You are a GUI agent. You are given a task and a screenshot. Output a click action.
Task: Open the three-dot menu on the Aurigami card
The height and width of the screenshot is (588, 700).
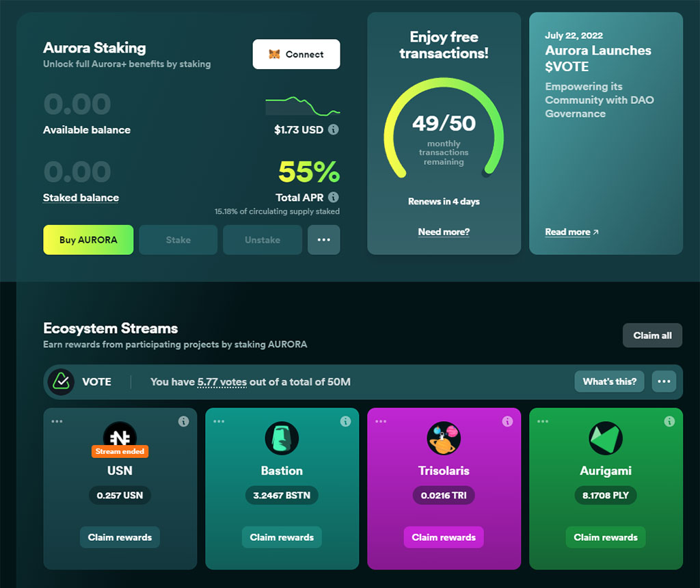(543, 421)
